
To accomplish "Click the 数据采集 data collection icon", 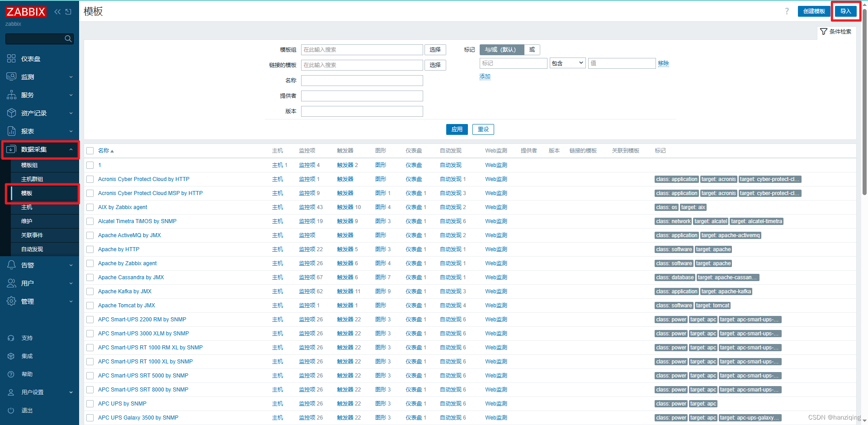I will 11,149.
